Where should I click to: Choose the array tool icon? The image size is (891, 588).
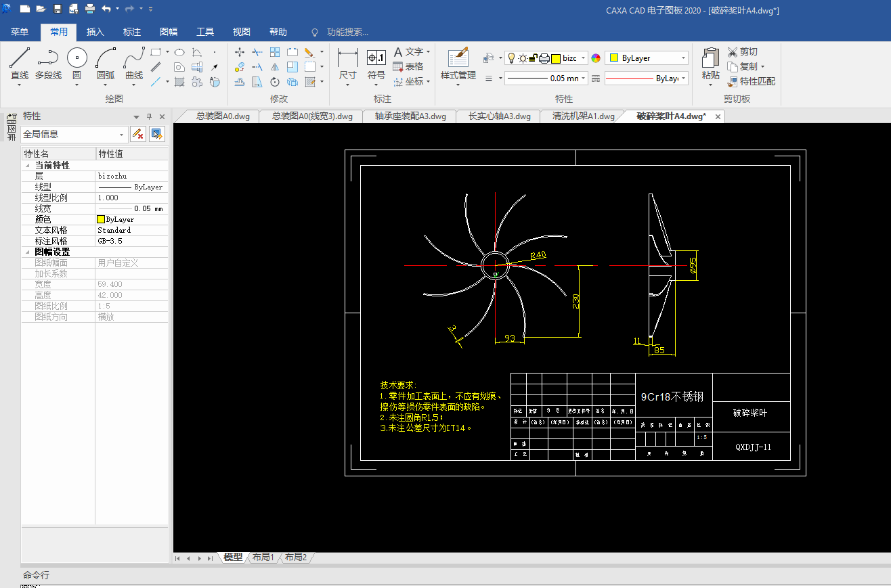click(x=275, y=51)
